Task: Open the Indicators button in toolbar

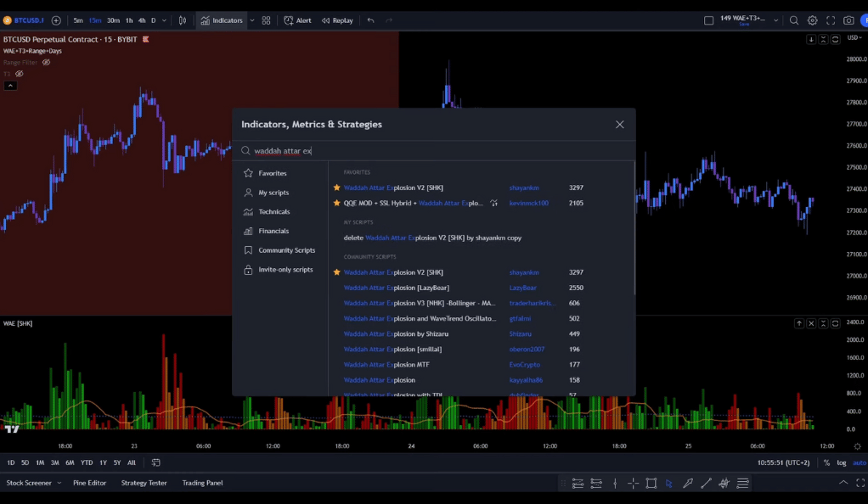Action: click(x=222, y=20)
